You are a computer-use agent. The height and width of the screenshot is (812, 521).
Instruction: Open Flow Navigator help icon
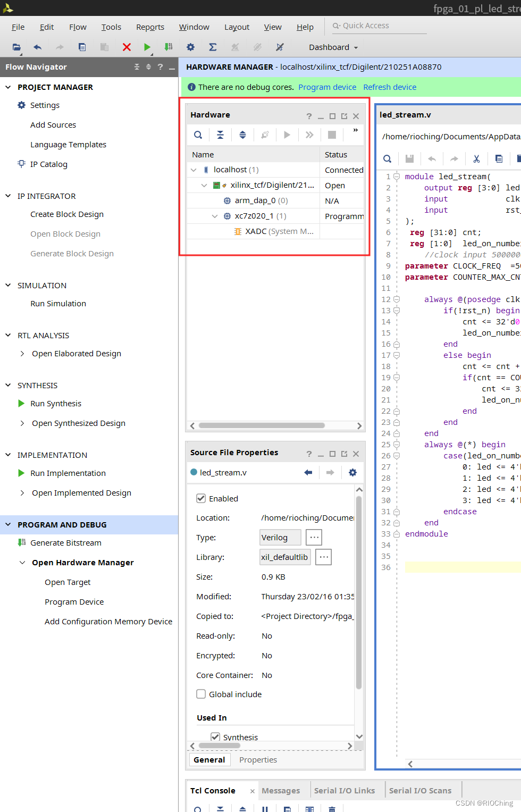tap(160, 67)
